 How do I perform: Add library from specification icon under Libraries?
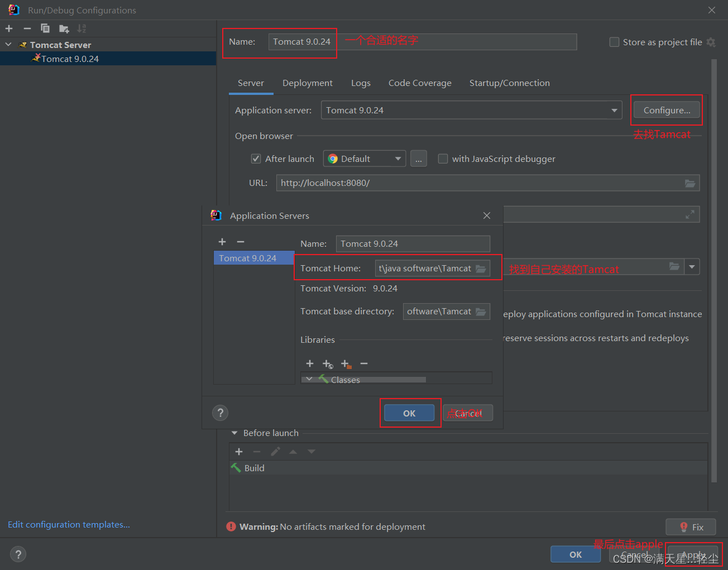pos(328,364)
